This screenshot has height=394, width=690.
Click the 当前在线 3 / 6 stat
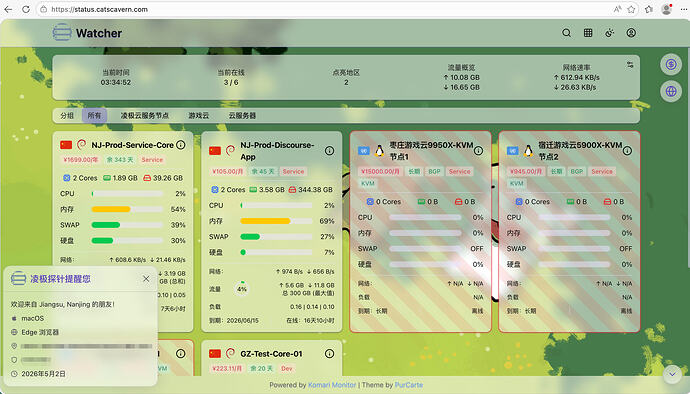point(231,77)
